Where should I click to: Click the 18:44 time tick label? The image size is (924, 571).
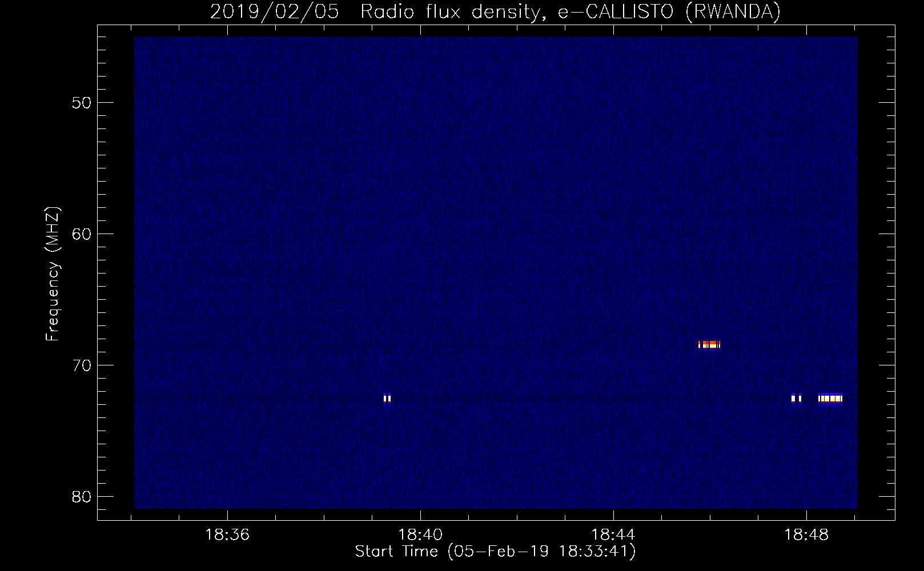613,535
